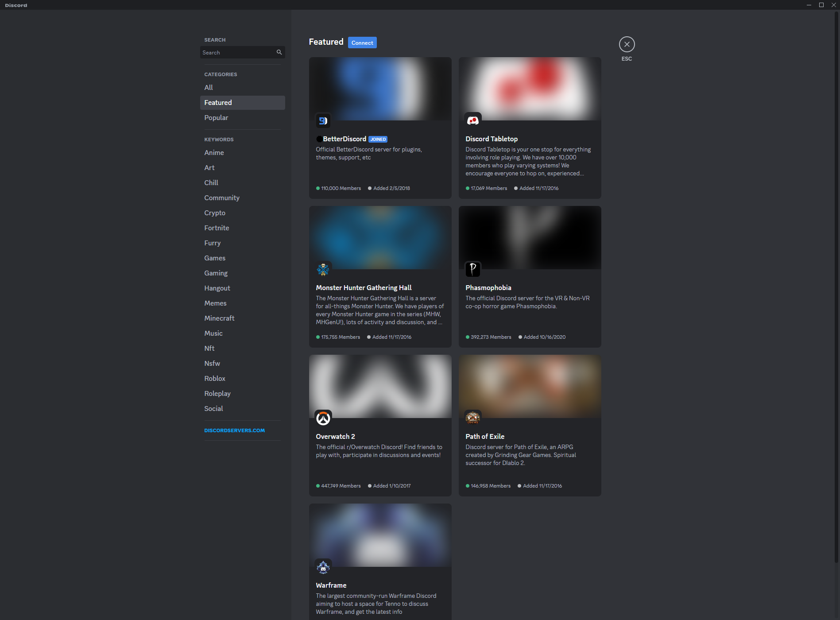The width and height of the screenshot is (840, 620).
Task: Choose the Nft keyword
Action: 242,349
